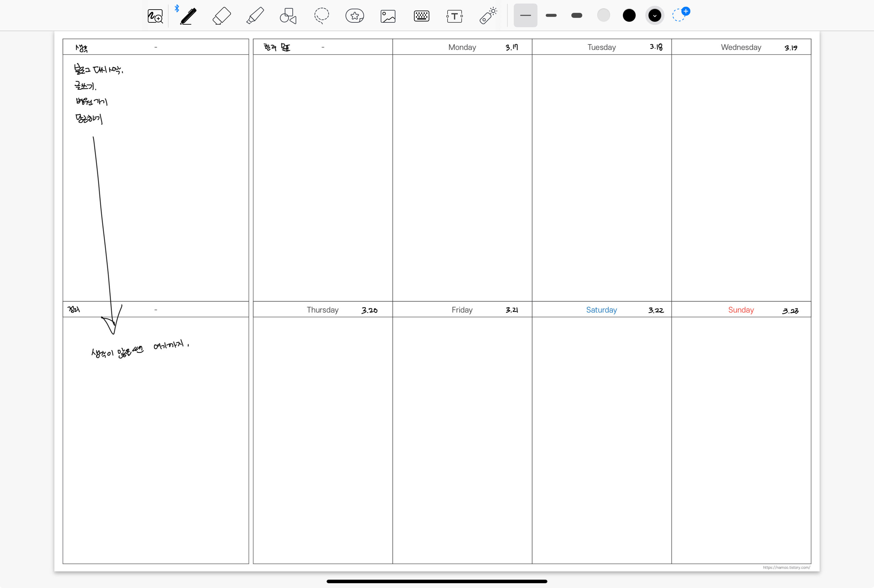The height and width of the screenshot is (588, 874).
Task: Select the Text box tool
Action: click(454, 16)
